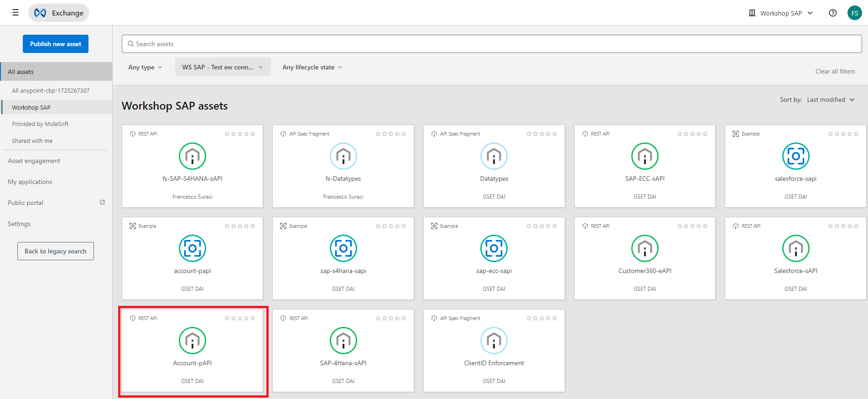This screenshot has height=399, width=868.
Task: Expand the Any type filter dropdown
Action: coord(145,67)
